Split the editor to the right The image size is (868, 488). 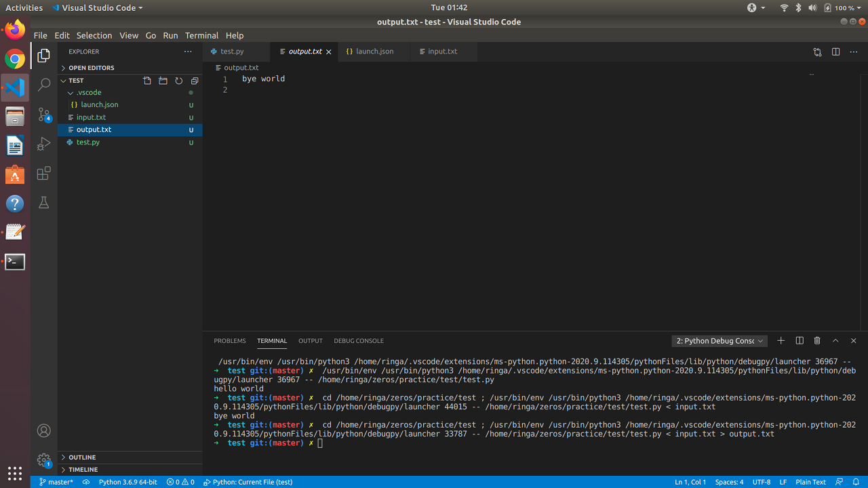[835, 52]
